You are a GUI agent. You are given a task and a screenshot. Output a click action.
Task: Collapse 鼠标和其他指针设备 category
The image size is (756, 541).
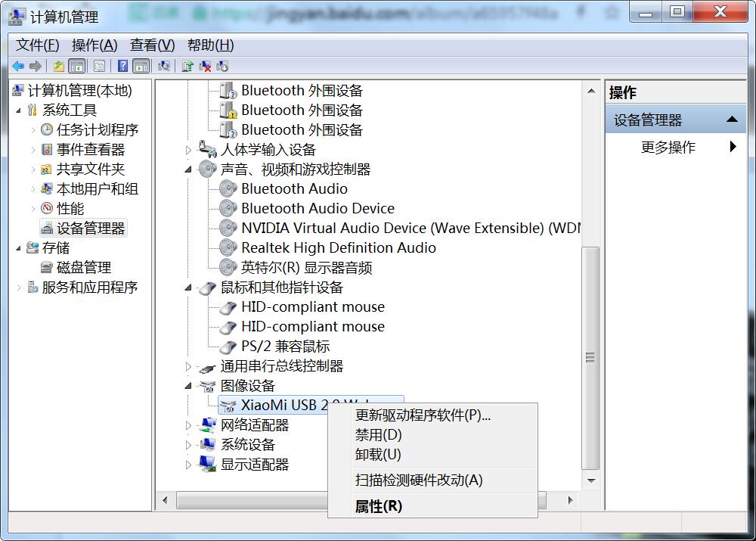tap(188, 288)
